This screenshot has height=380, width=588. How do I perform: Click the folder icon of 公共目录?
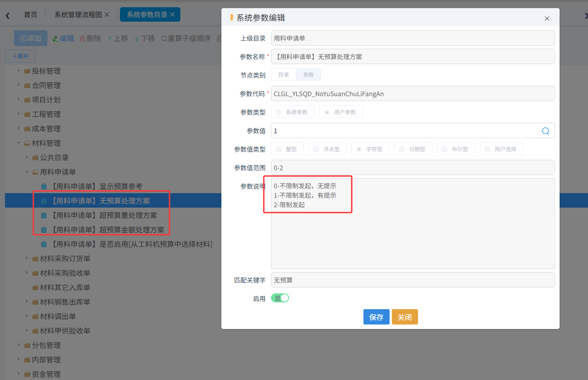pos(36,158)
